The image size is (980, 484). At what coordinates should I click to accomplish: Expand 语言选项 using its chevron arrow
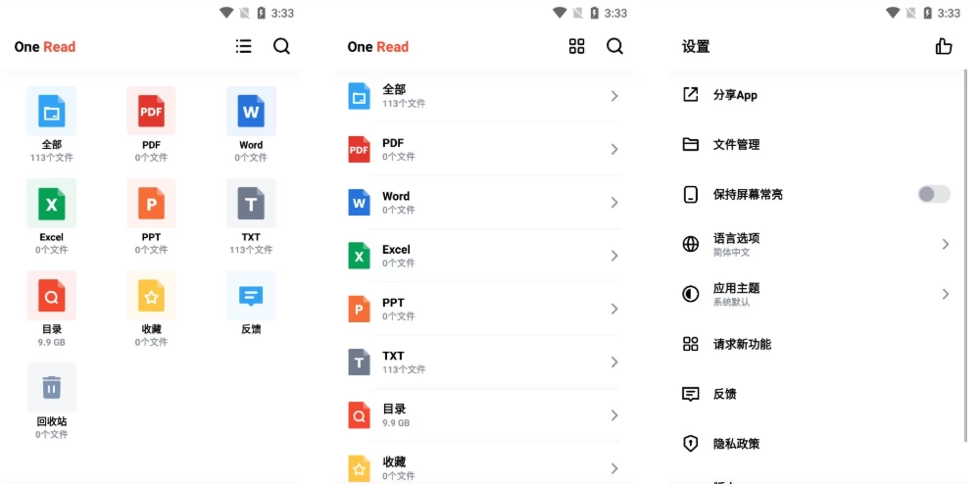coord(945,244)
